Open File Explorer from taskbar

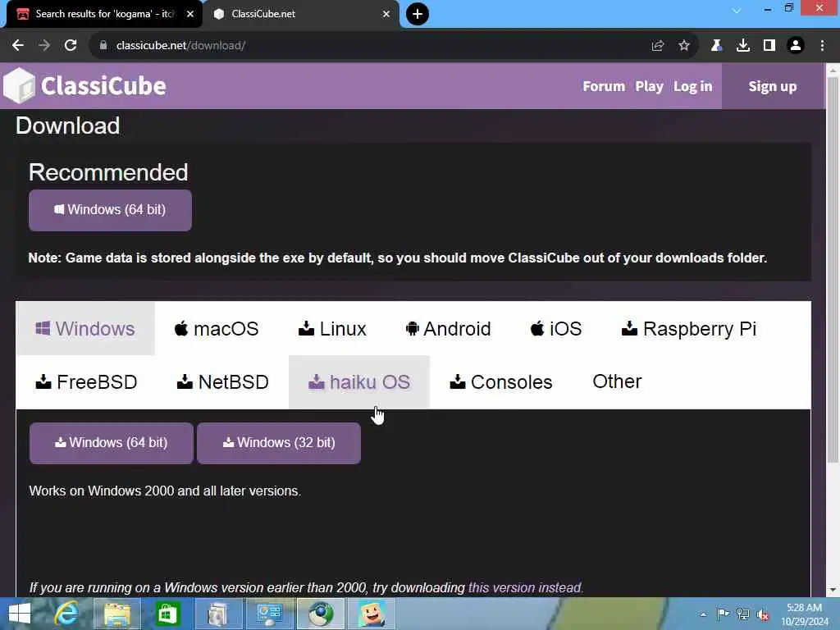(117, 614)
